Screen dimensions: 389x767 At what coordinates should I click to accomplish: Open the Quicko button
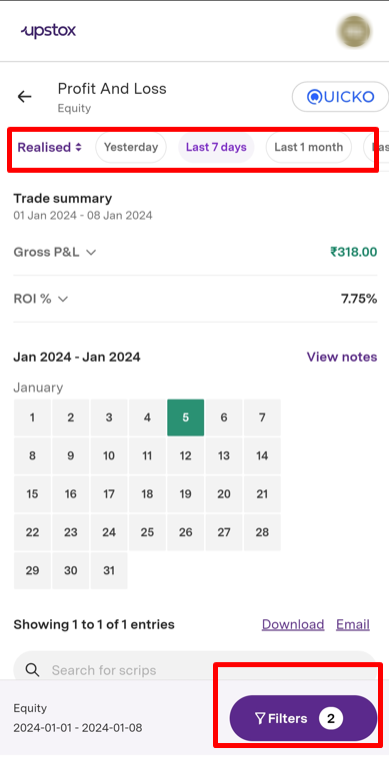(x=340, y=97)
